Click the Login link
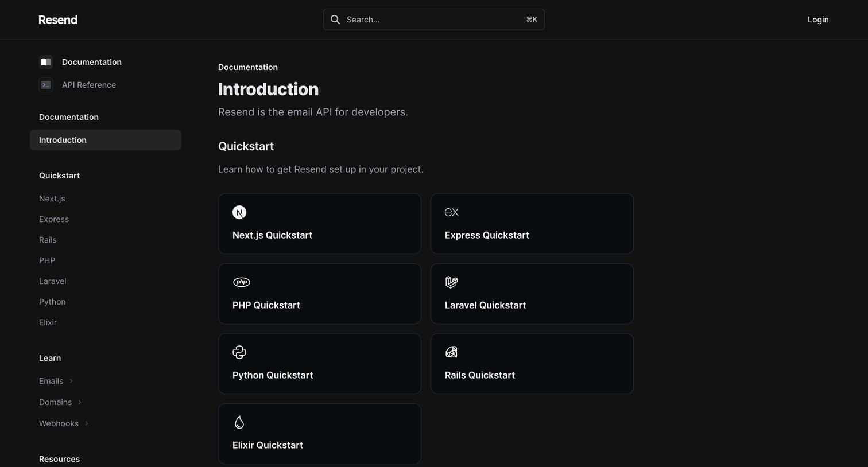Viewport: 868px width, 467px height. coord(818,20)
